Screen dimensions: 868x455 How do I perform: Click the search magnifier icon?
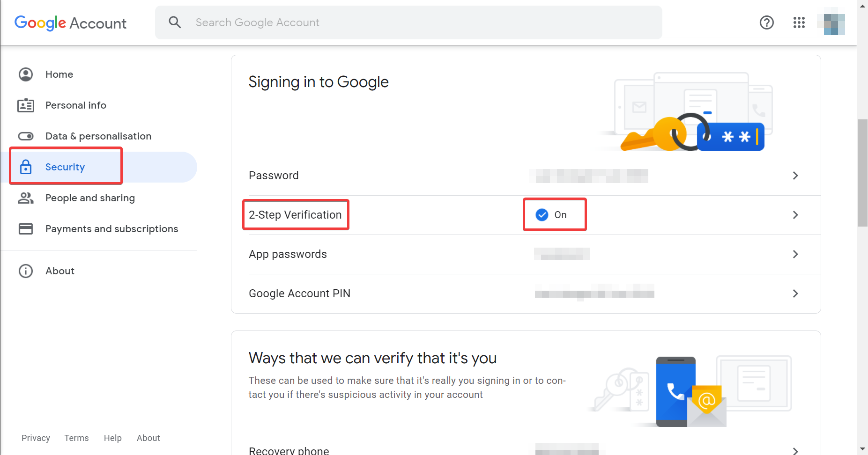[175, 22]
